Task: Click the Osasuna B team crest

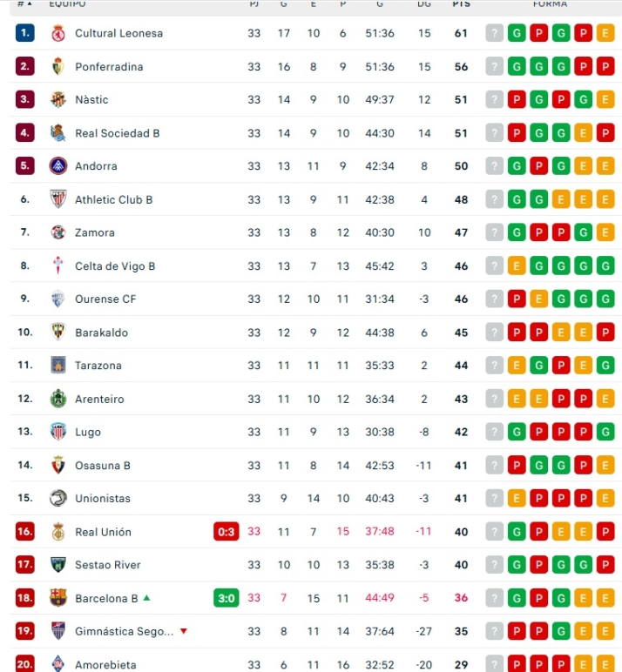Action: click(x=58, y=465)
